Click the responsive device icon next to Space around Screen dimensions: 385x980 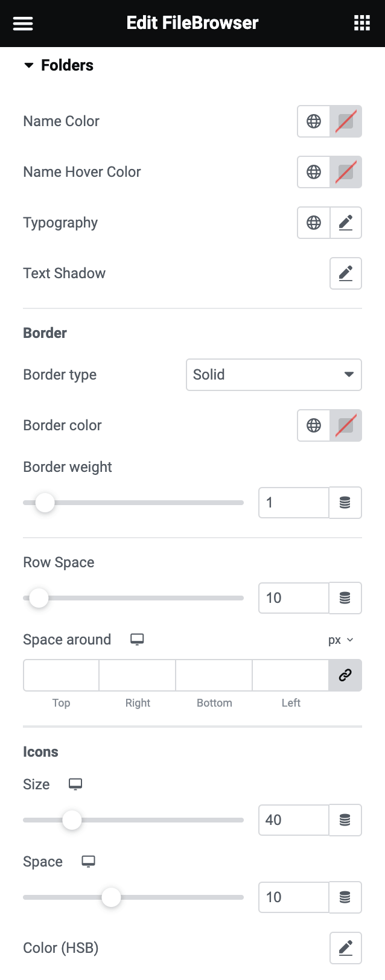[x=137, y=639]
